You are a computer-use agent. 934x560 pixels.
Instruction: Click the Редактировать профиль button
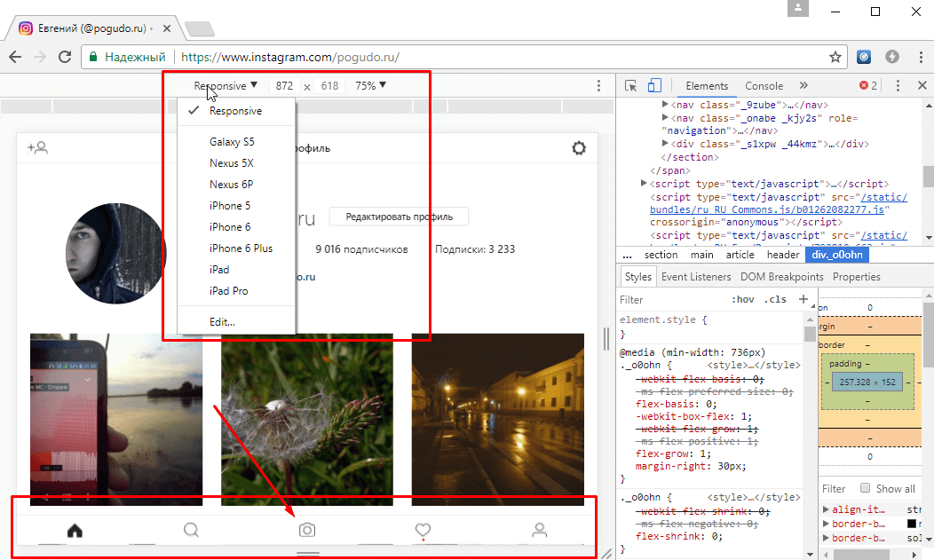point(400,217)
